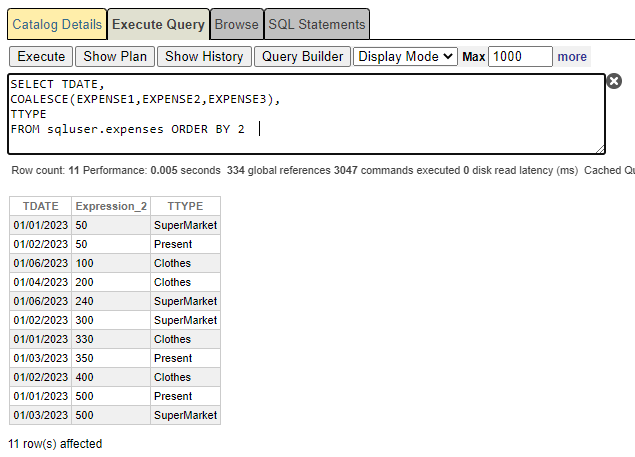Click the TDATE column header
The width and height of the screenshot is (635, 457).
(x=40, y=206)
